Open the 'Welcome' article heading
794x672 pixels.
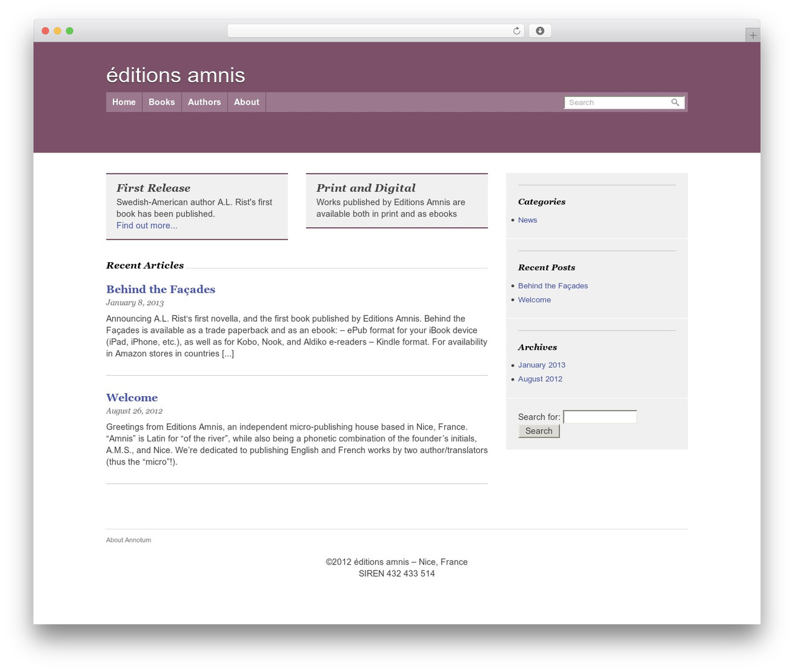coord(132,397)
